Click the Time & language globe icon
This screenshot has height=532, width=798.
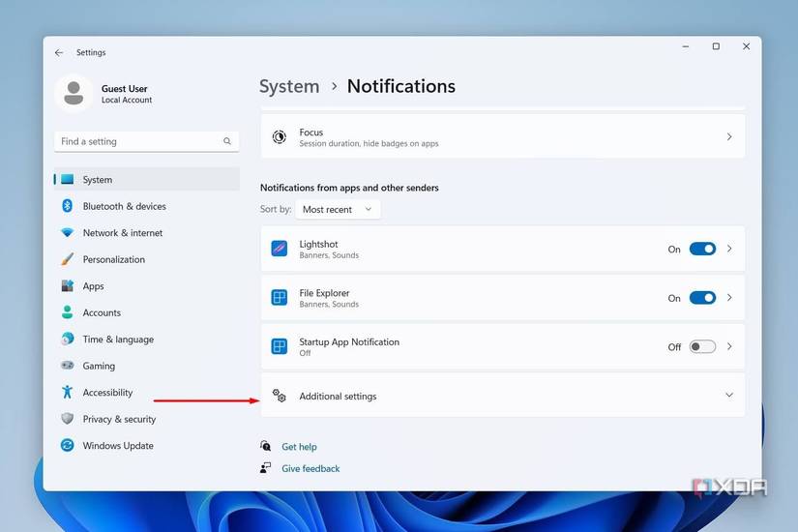67,339
